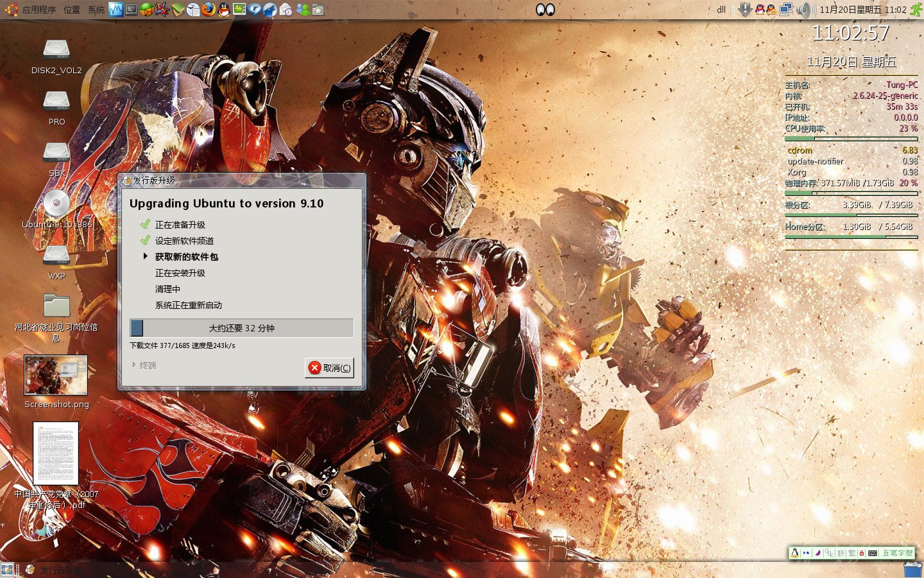
Task: Open the 系统 menu in the top panel
Action: 96,10
